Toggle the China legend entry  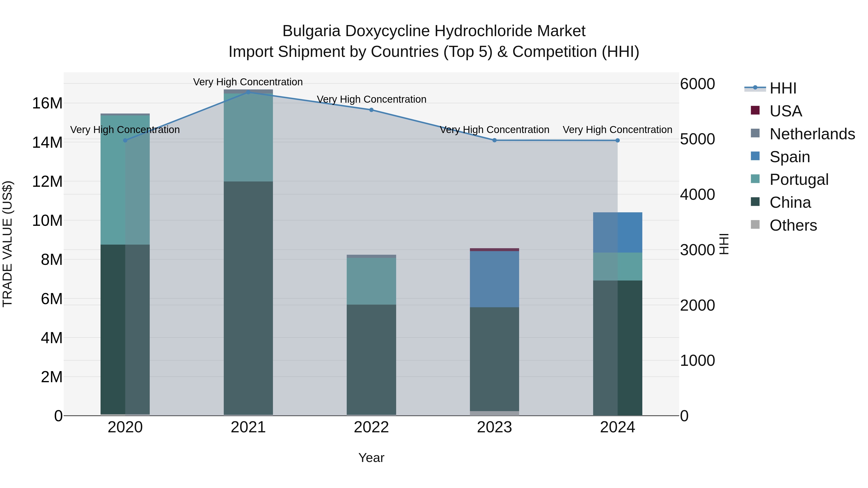click(x=781, y=202)
